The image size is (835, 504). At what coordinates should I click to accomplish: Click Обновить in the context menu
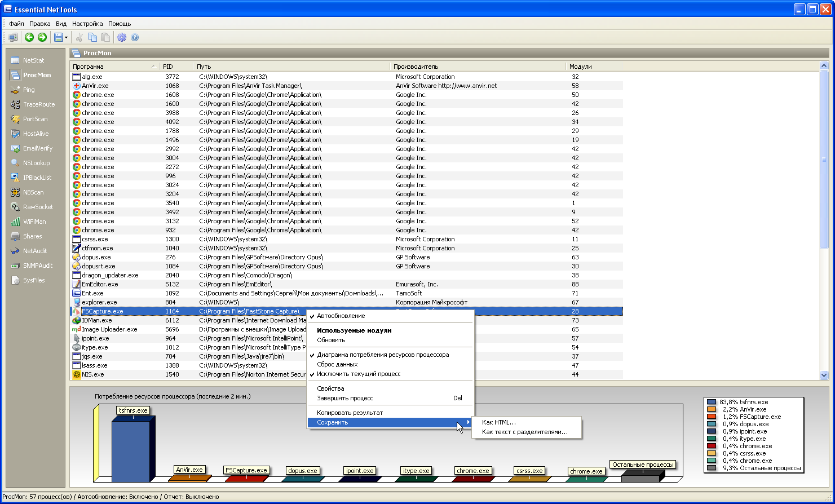[390, 340]
